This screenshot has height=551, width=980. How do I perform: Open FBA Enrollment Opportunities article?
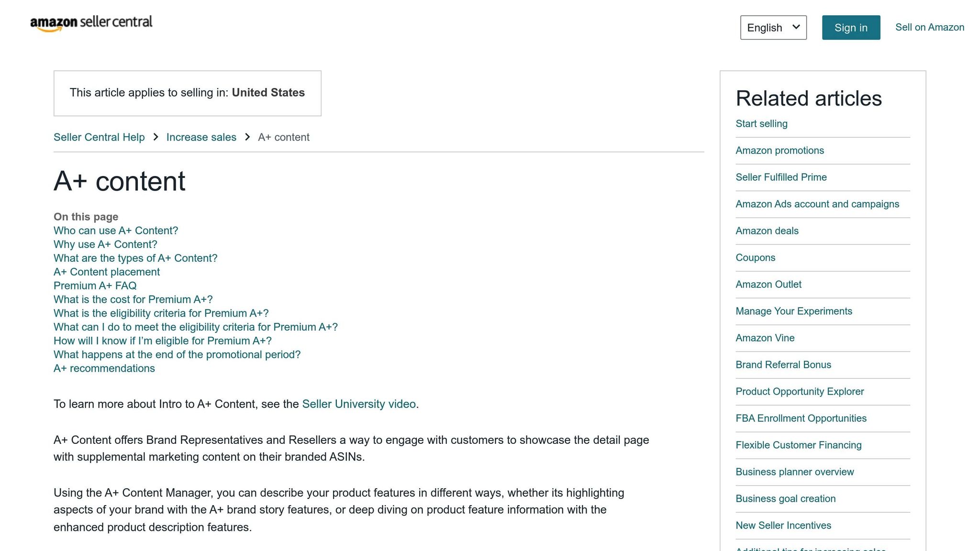point(801,419)
